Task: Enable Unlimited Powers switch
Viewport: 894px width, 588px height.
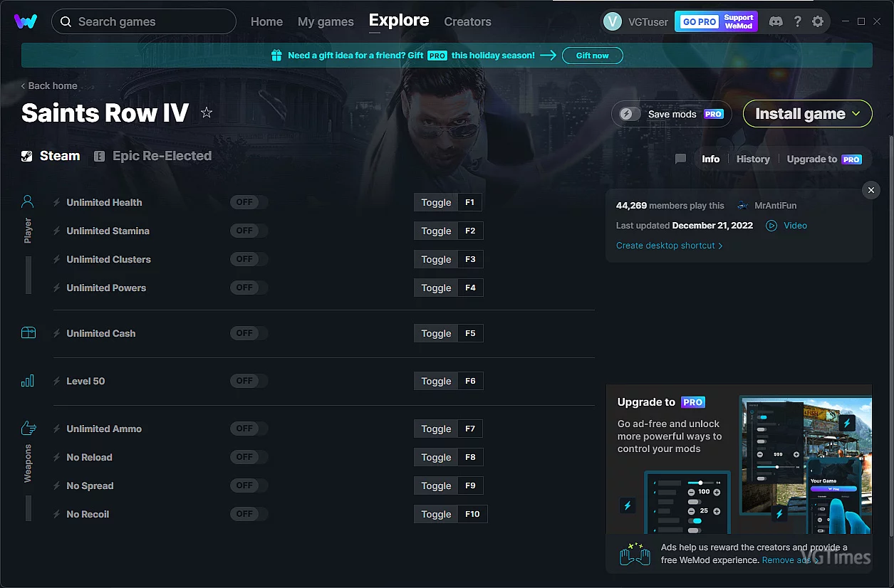Action: (x=249, y=288)
